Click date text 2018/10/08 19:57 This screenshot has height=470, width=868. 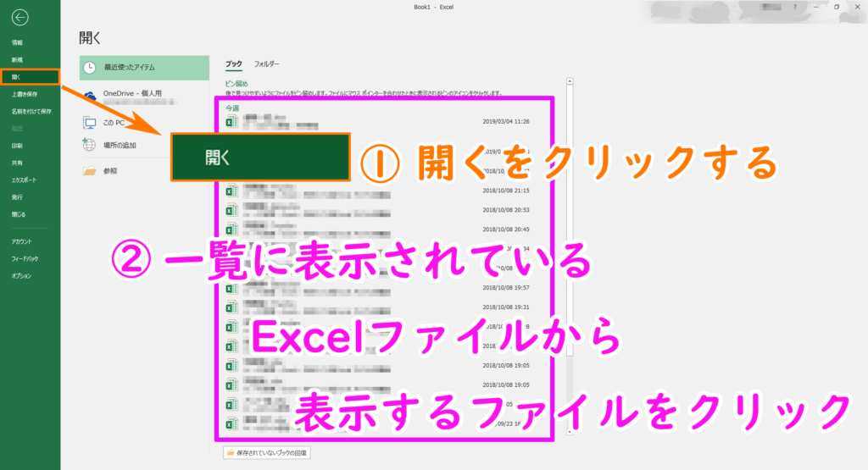pyautogui.click(x=506, y=288)
